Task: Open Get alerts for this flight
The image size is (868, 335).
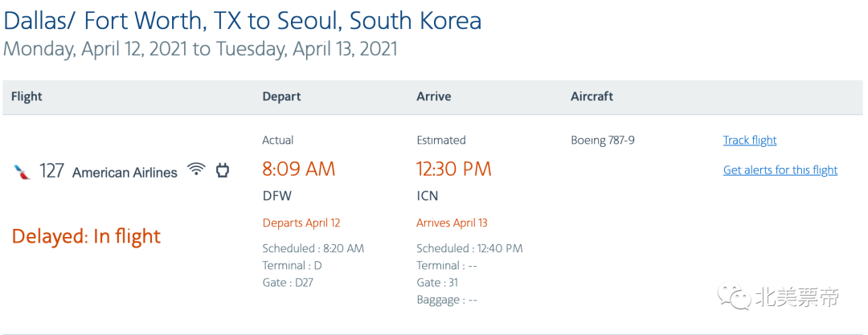Action: click(780, 170)
